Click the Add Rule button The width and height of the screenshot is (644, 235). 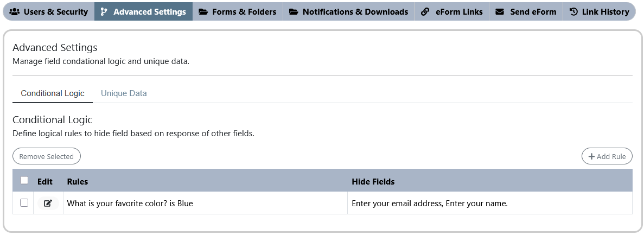tap(607, 156)
